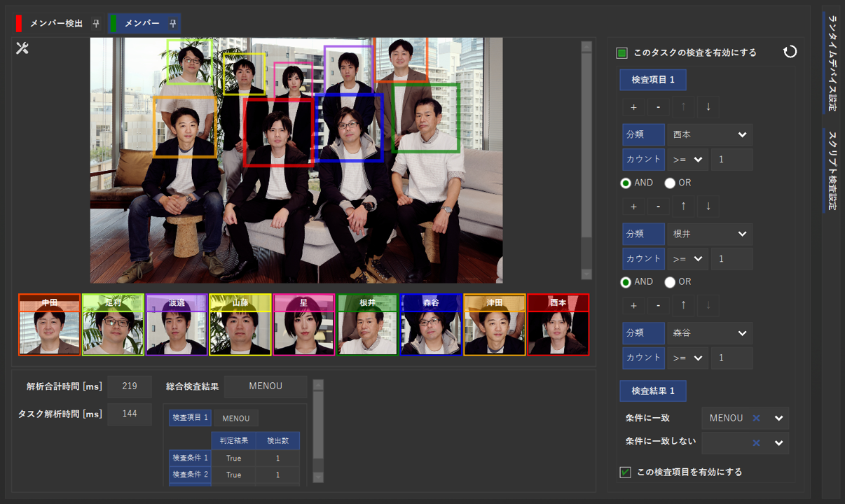Image resolution: width=845 pixels, height=504 pixels.
Task: Click count value field under 根井
Action: (731, 259)
